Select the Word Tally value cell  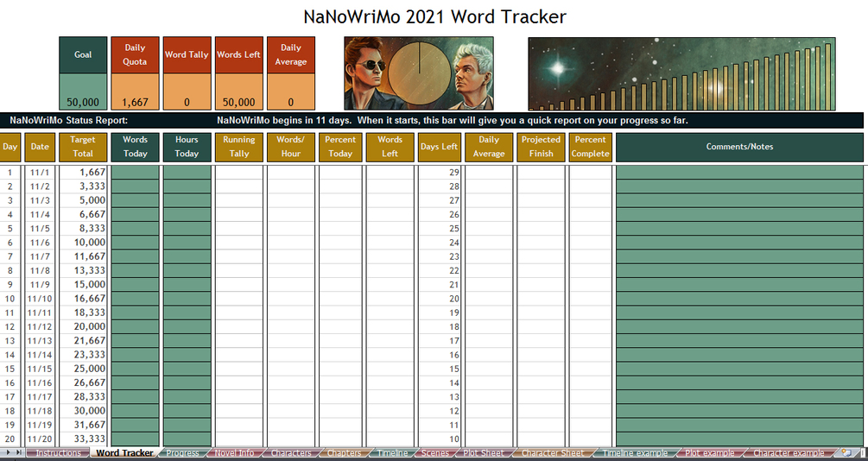click(x=187, y=92)
